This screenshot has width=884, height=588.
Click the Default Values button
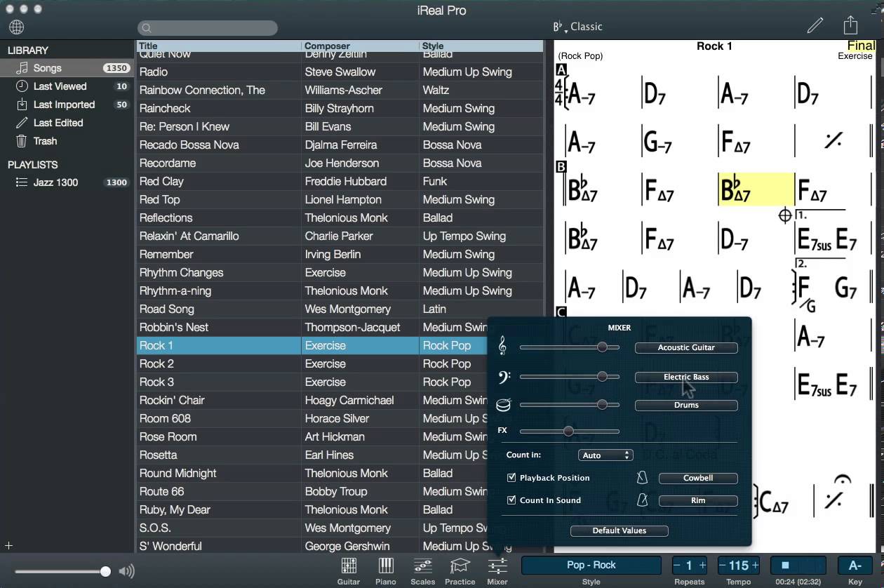click(x=620, y=530)
